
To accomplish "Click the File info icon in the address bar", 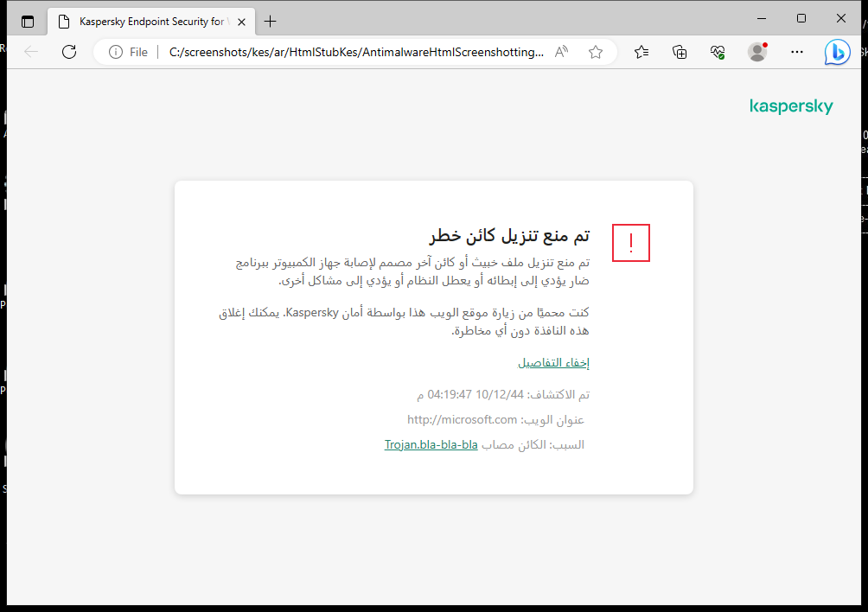I will point(115,52).
